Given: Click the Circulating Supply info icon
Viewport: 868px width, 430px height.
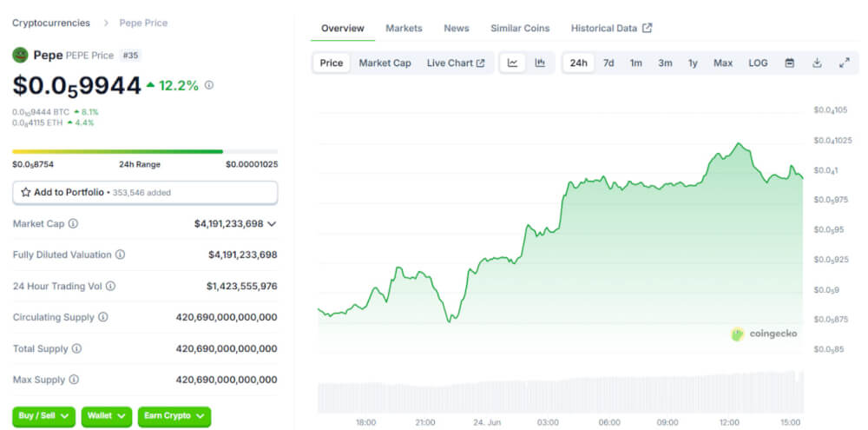Looking at the screenshot, I should tap(103, 317).
